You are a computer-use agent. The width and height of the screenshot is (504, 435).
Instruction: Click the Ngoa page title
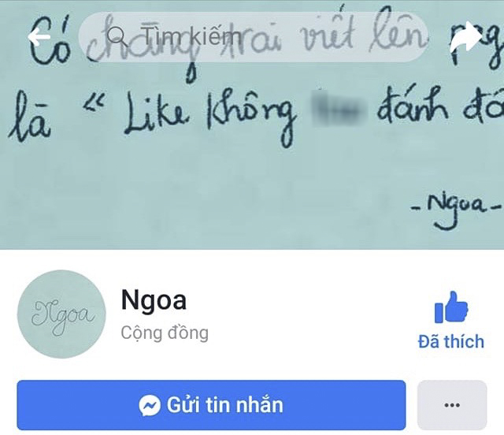(x=154, y=301)
